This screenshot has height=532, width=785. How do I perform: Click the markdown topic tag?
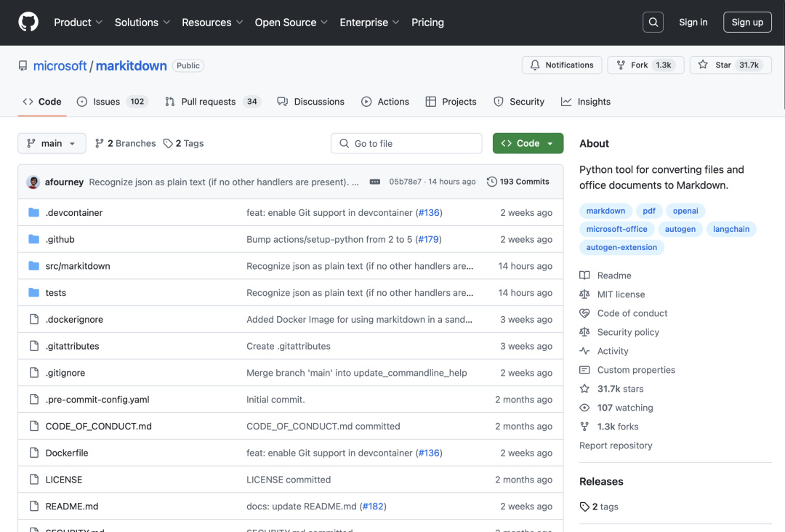(605, 211)
